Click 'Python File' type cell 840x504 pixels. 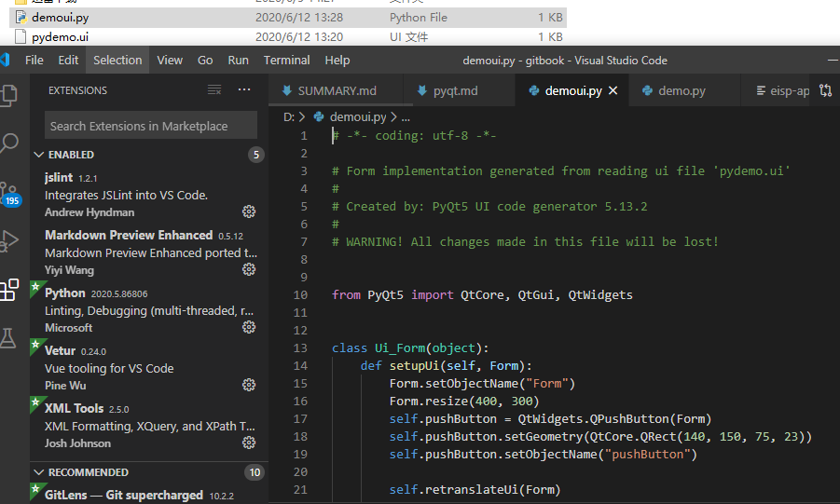[x=419, y=17]
